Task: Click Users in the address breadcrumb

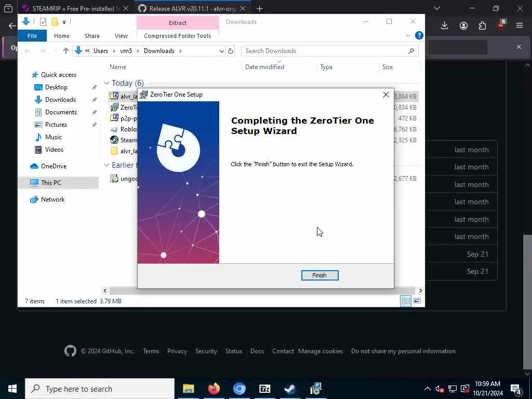Action: pos(101,51)
